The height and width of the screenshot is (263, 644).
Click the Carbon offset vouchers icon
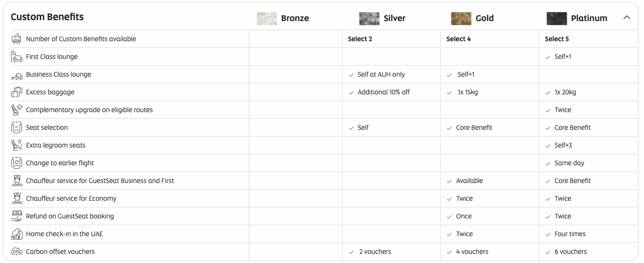click(17, 252)
